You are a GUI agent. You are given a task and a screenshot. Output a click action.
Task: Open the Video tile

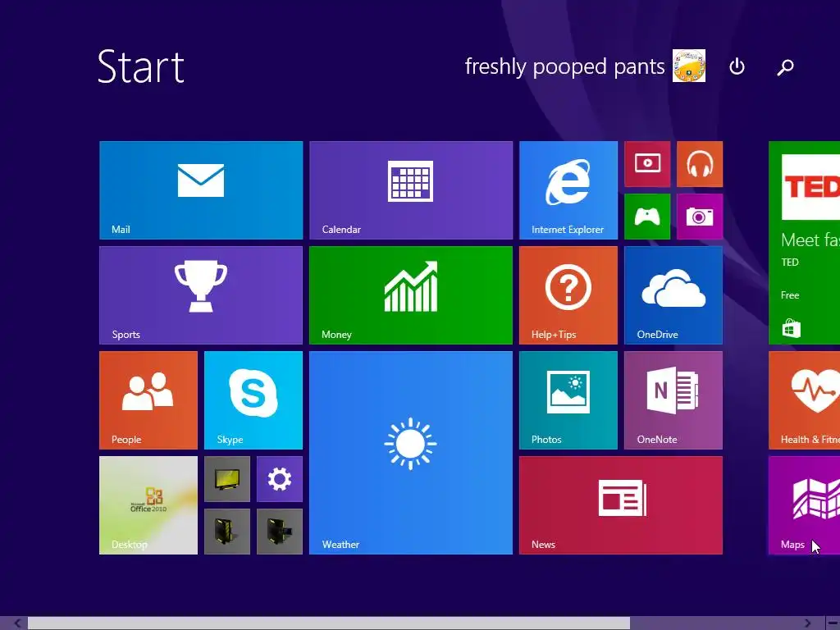click(x=647, y=164)
